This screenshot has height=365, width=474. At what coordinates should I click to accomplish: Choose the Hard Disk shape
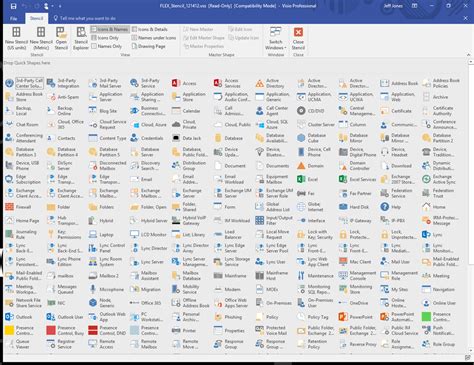(354, 207)
